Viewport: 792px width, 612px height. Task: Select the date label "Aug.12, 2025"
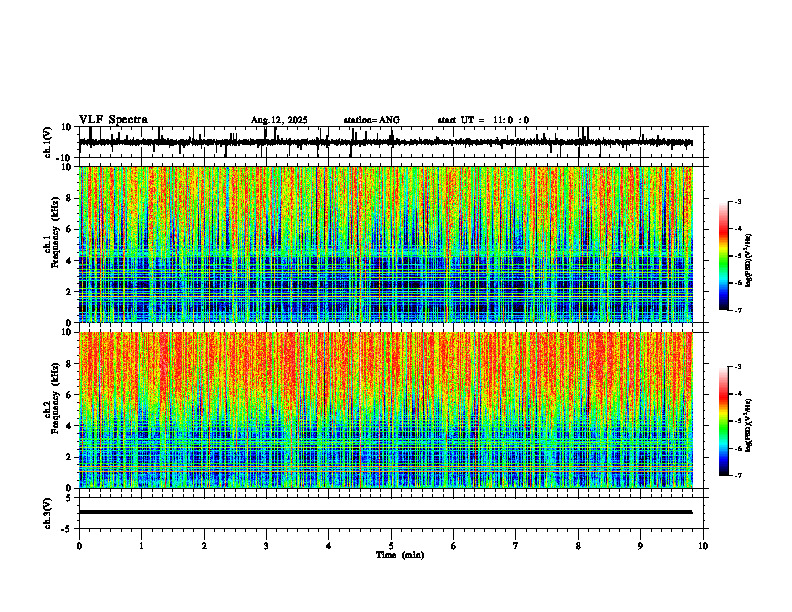pos(279,120)
